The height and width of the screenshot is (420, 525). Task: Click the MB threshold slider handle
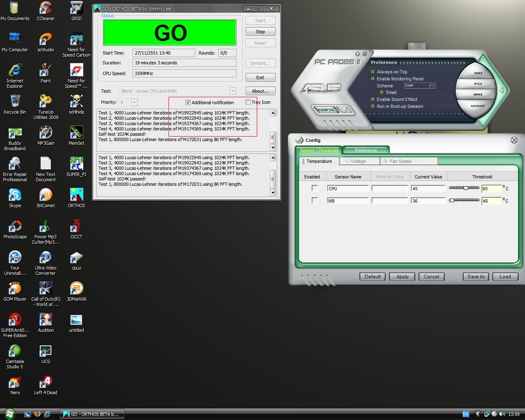click(x=452, y=200)
